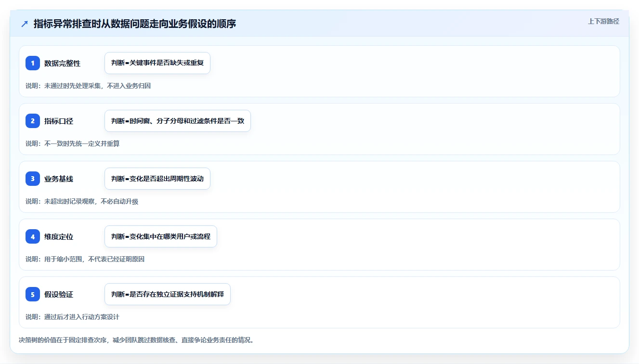
Task: Click the 维度定位 step title
Action: point(59,236)
